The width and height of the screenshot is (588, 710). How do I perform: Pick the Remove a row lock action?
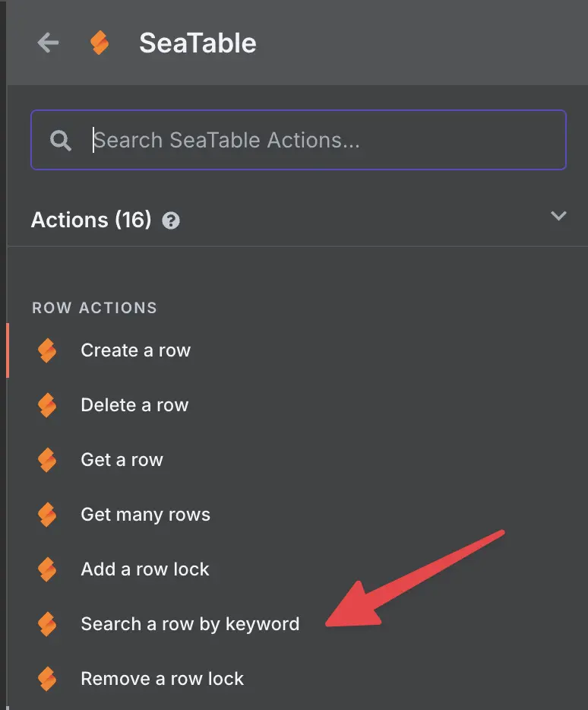point(162,679)
